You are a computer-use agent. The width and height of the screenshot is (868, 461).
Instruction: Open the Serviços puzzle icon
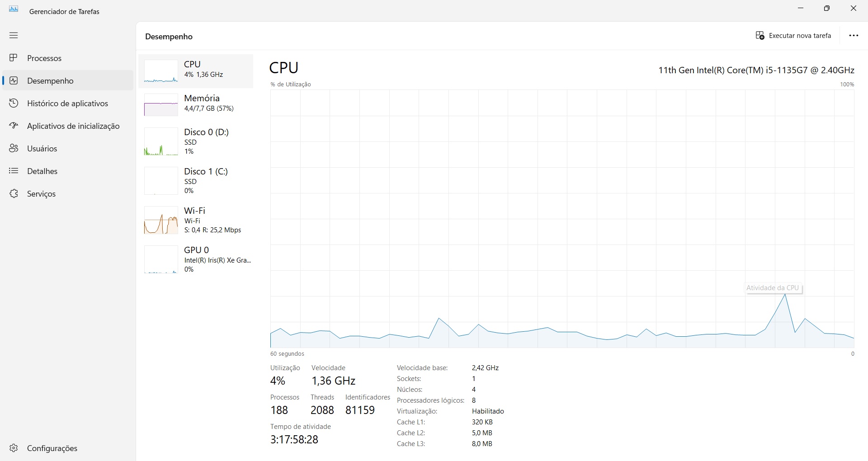coord(14,193)
